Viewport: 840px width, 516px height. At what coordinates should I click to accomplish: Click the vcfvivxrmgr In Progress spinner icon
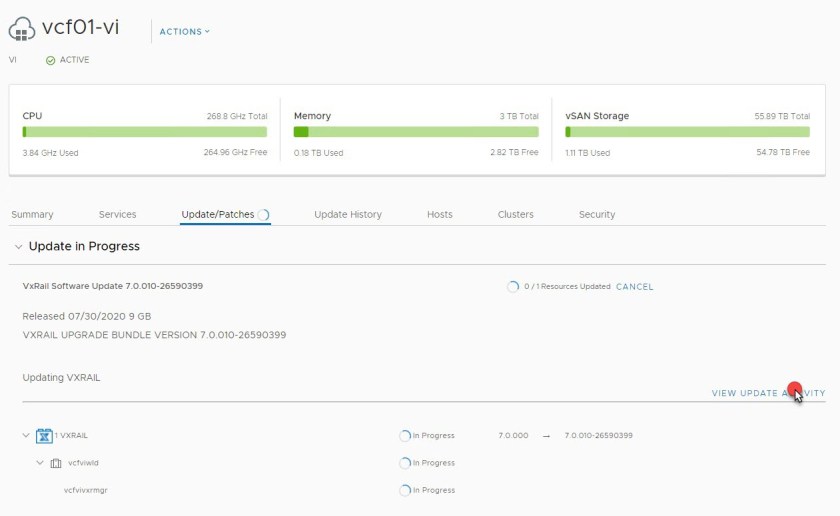tap(405, 491)
